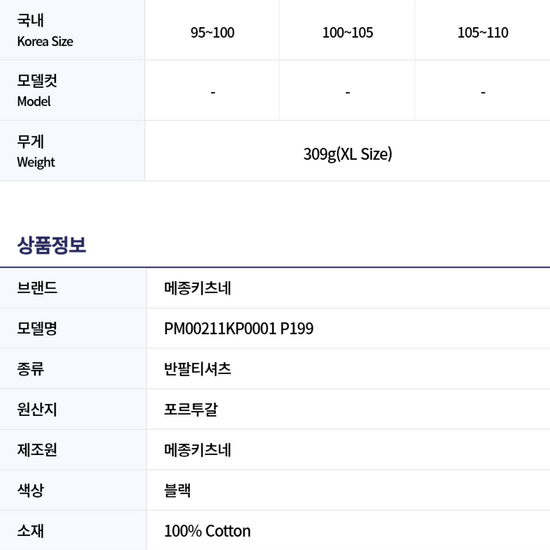Click the model number PM00211KP0001 P199

pyautogui.click(x=239, y=329)
